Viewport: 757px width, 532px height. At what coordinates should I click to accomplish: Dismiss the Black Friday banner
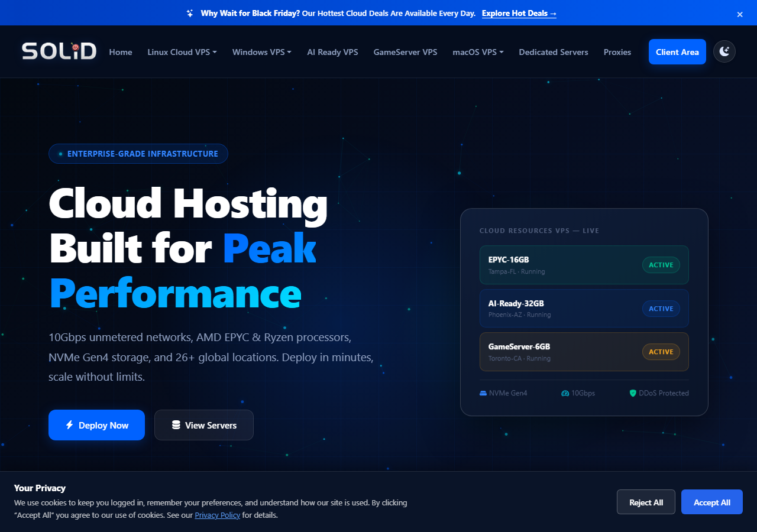pos(740,14)
